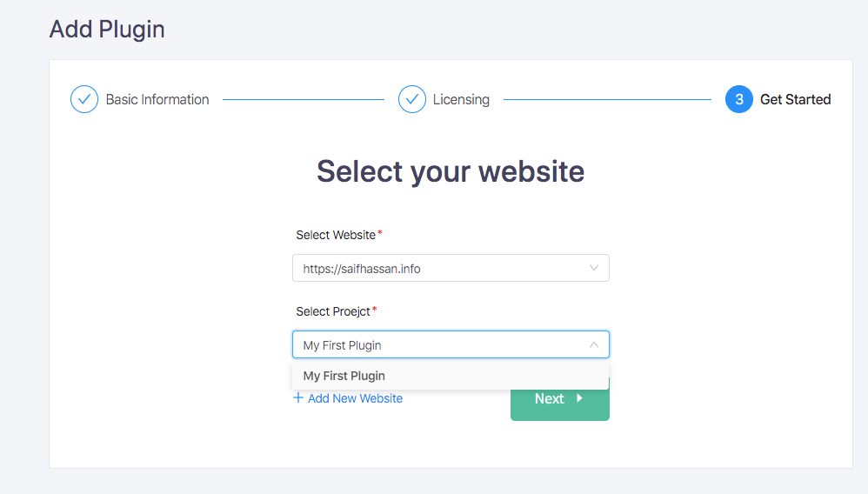Click the Licensing step checkmark icon
868x494 pixels.
412,99
